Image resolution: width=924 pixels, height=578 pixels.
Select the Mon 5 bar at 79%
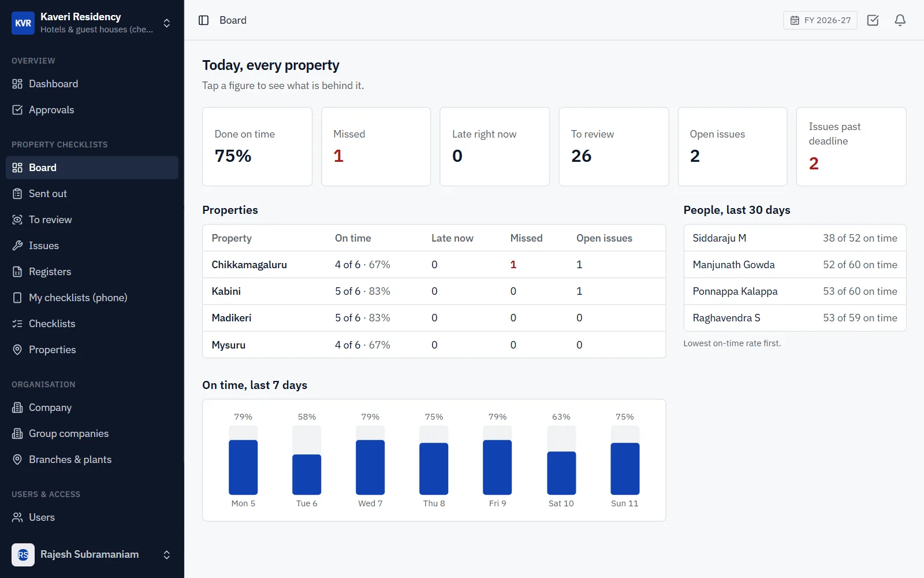[x=243, y=467]
